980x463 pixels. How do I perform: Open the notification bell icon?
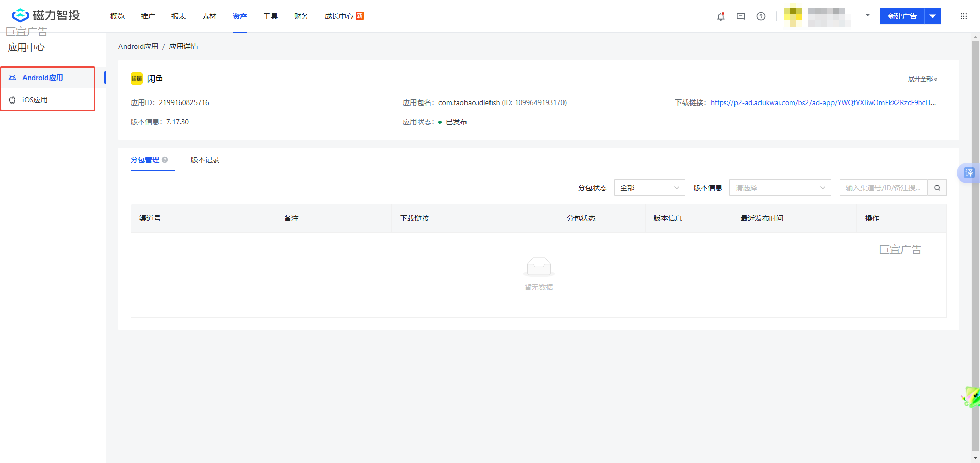(x=721, y=16)
